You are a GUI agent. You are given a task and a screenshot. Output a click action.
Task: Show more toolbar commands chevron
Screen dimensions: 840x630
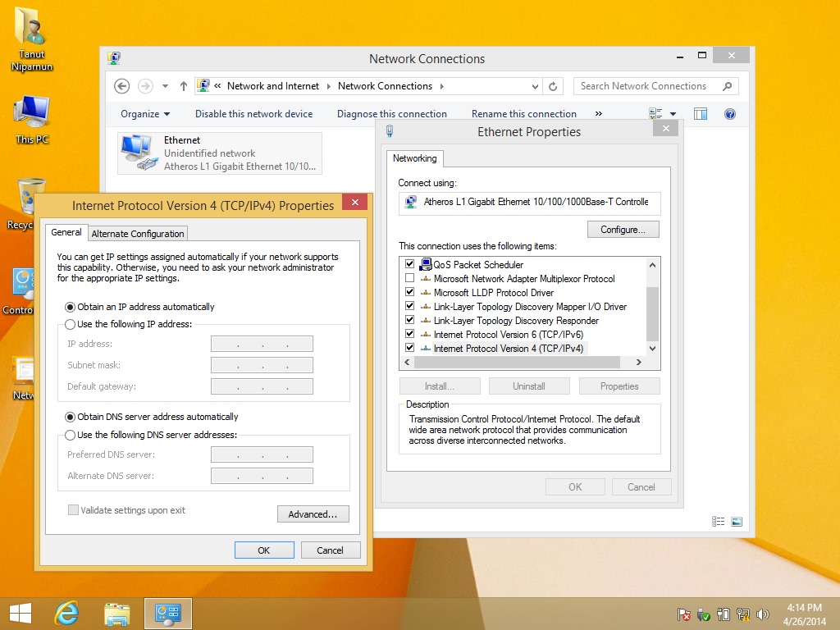click(598, 113)
